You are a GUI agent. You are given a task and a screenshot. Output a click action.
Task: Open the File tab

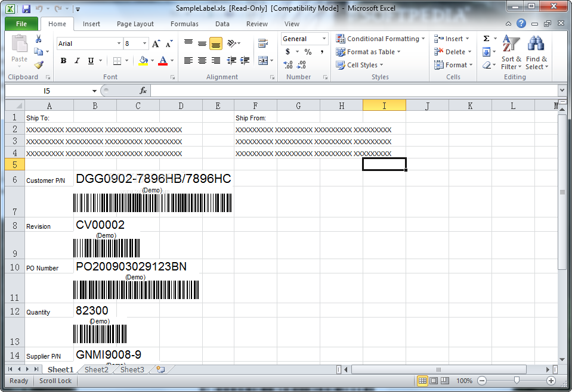click(x=21, y=24)
